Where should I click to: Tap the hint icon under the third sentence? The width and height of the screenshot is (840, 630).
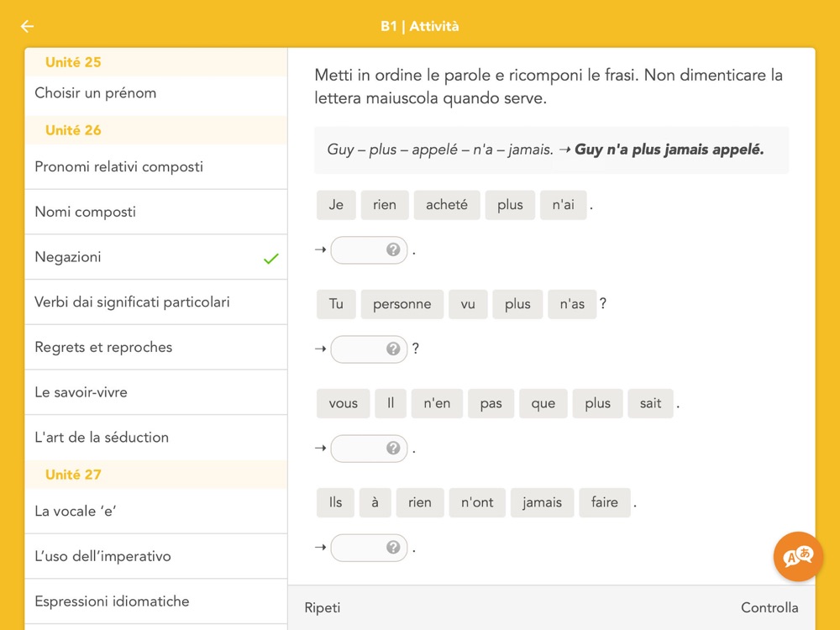(x=393, y=448)
